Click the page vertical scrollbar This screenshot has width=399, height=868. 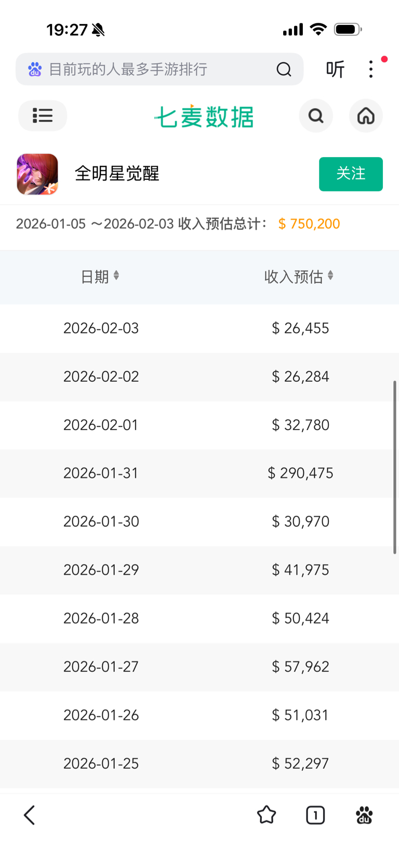[395, 467]
